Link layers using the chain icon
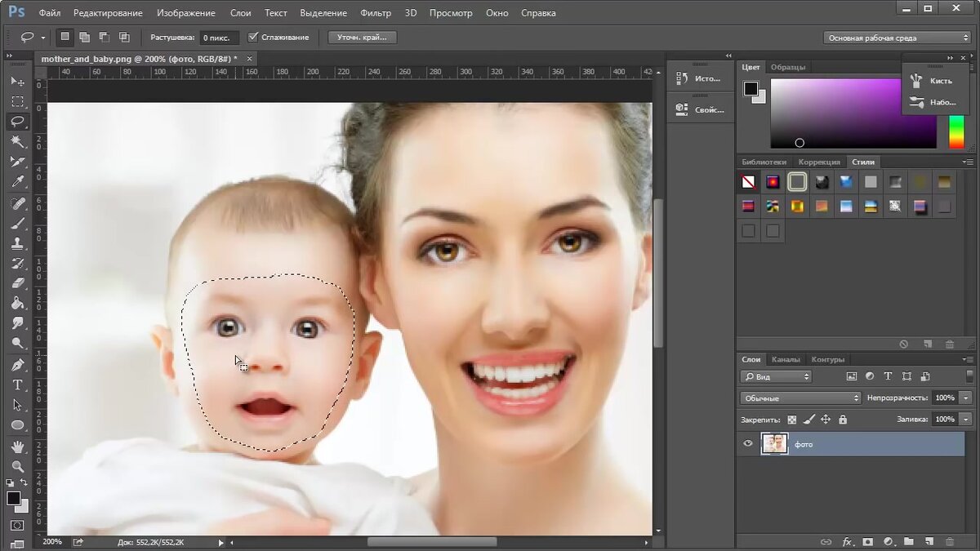 (x=826, y=541)
